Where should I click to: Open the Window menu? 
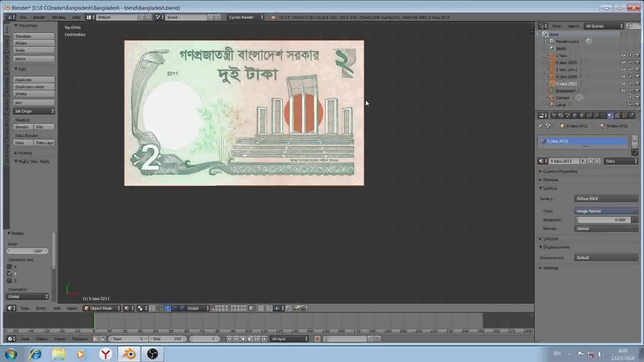(59, 17)
